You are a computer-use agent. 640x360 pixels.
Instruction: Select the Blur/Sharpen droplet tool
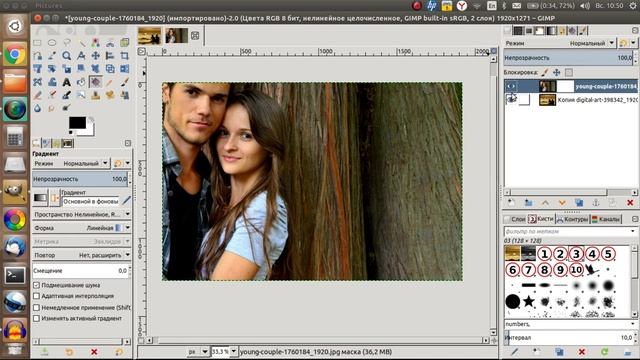[38, 108]
